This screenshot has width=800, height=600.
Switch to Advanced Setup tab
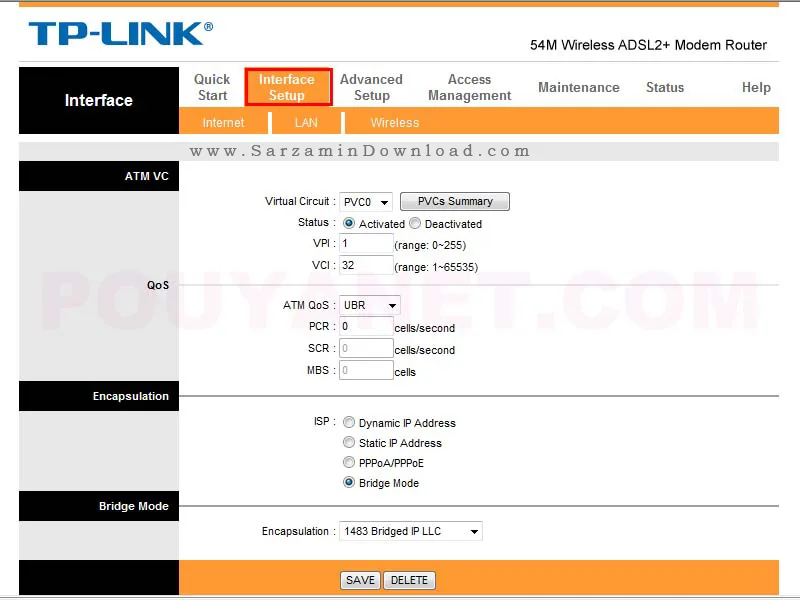(371, 87)
